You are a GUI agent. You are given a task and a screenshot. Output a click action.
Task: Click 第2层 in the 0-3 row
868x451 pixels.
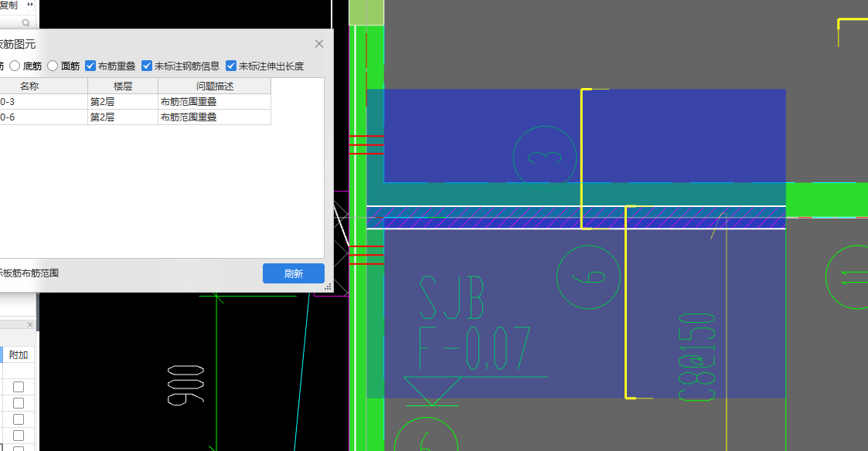(123, 101)
